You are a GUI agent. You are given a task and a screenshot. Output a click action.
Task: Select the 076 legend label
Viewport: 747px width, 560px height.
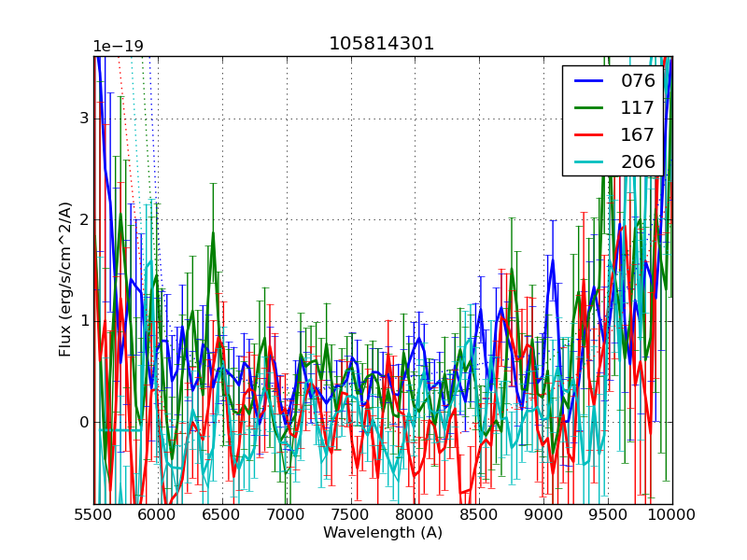tap(638, 81)
